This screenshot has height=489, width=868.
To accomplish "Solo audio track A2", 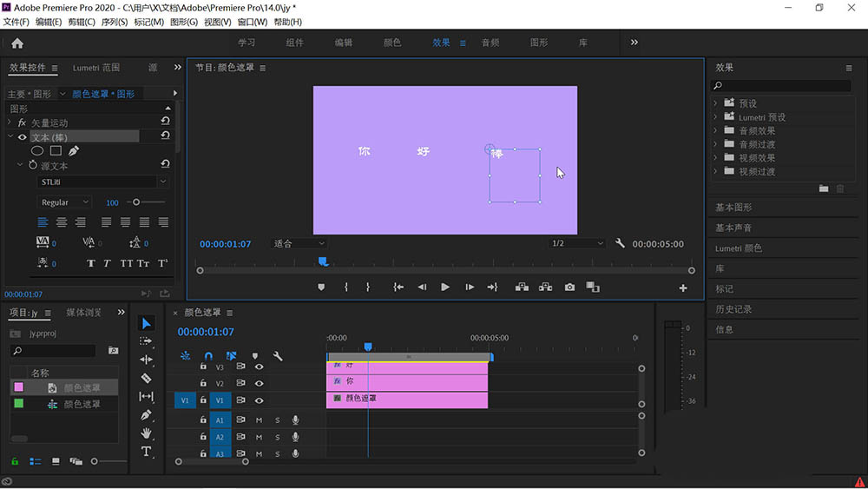I will pyautogui.click(x=278, y=437).
